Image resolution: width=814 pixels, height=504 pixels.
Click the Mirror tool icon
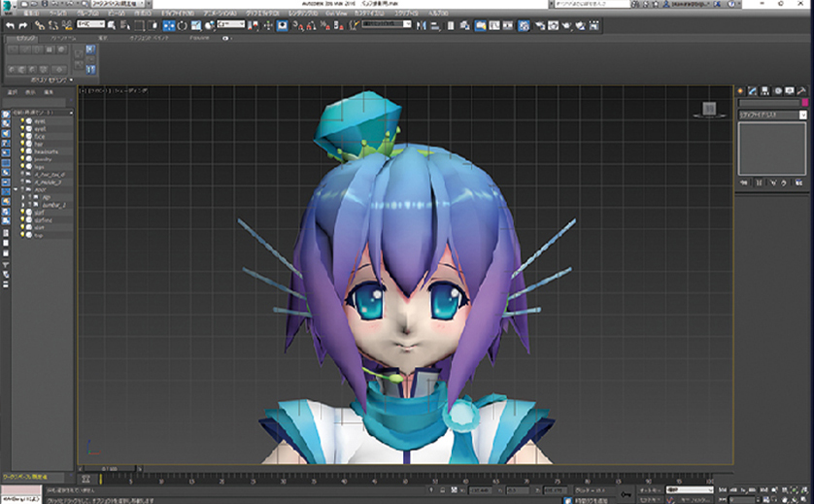[x=421, y=25]
